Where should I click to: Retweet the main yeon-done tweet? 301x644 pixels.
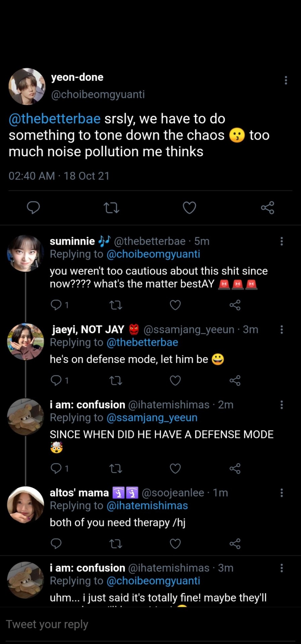coord(111,208)
